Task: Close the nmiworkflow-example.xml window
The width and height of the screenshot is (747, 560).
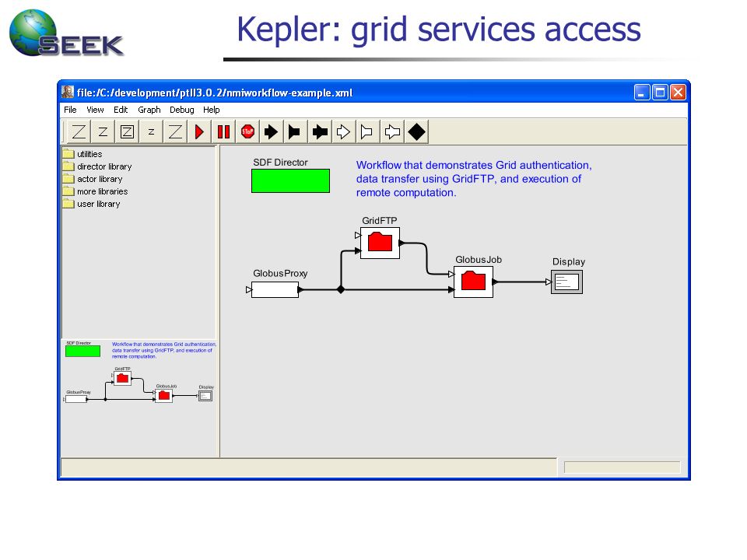Action: [678, 92]
